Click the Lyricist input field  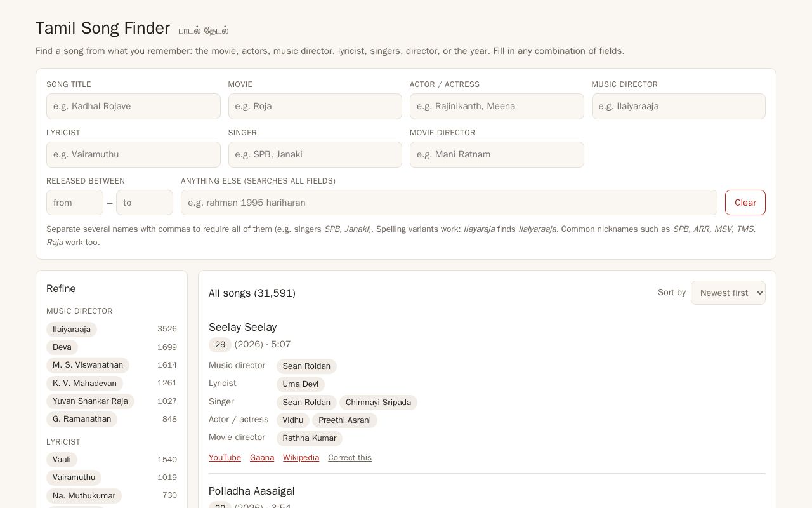point(133,154)
